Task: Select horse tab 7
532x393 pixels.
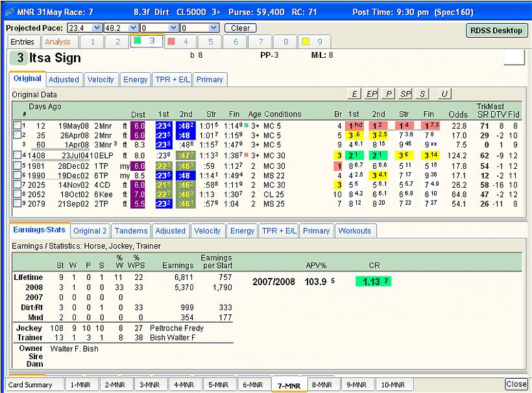Action: 261,42
